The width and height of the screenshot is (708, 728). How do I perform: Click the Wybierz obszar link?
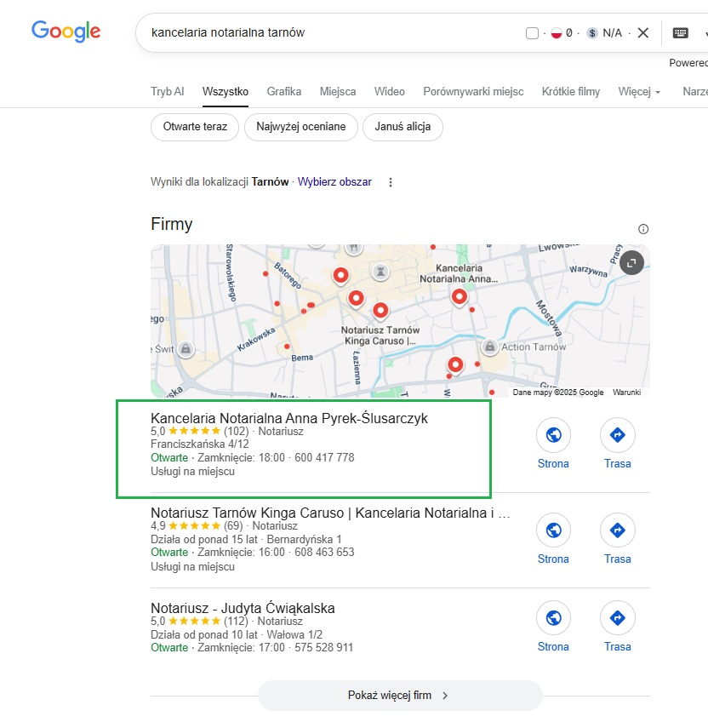[x=334, y=182]
